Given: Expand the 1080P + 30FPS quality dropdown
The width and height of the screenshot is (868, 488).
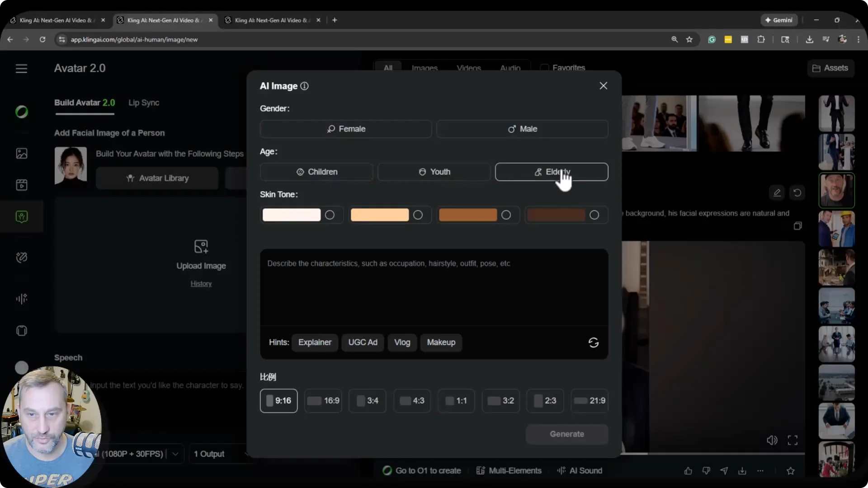Looking at the screenshot, I should (175, 454).
